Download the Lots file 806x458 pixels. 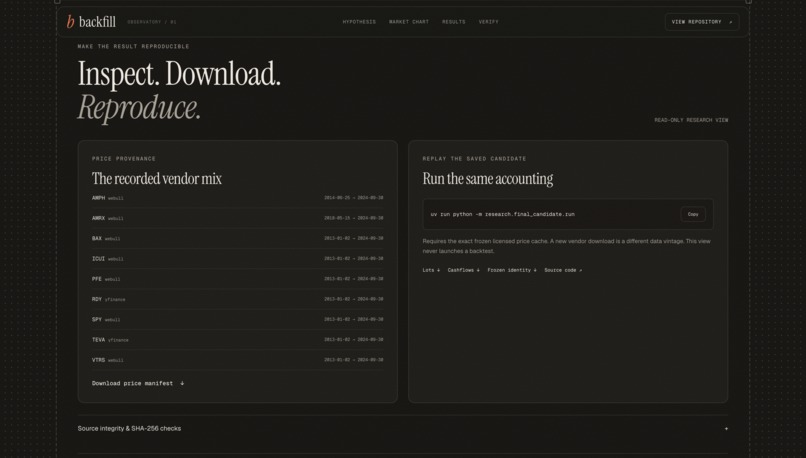pos(431,270)
